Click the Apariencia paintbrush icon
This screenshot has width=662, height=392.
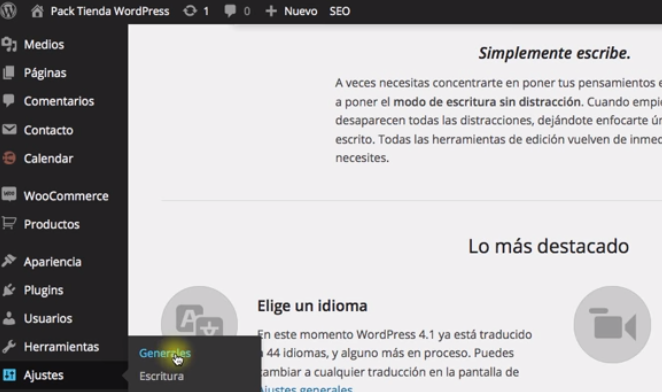click(x=9, y=261)
